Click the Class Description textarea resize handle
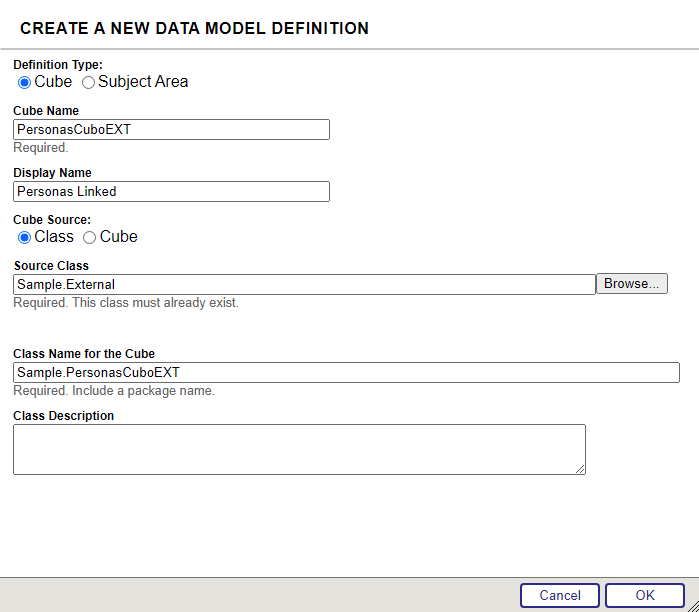Viewport: 699px width, 612px height. coord(580,468)
